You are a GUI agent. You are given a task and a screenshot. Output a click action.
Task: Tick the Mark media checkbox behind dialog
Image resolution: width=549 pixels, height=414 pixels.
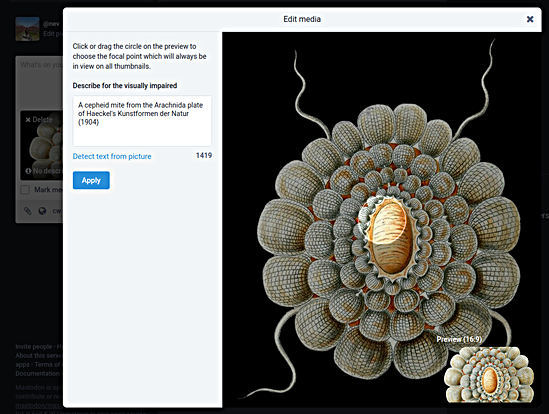[x=25, y=190]
